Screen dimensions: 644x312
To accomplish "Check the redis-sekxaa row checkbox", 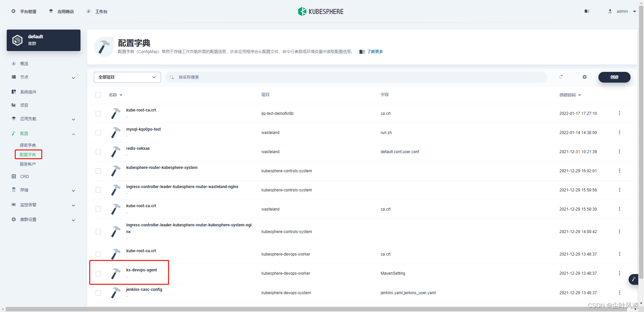I will click(x=98, y=152).
